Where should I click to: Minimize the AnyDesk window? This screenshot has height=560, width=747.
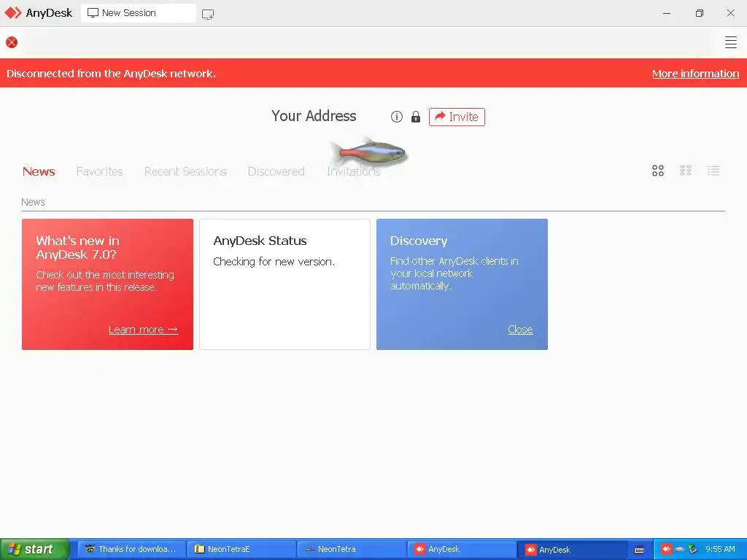667,13
